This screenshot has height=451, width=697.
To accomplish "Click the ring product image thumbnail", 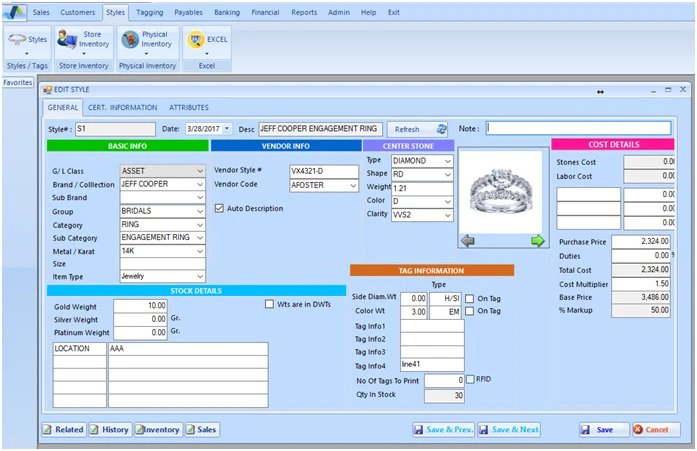I will (x=501, y=191).
